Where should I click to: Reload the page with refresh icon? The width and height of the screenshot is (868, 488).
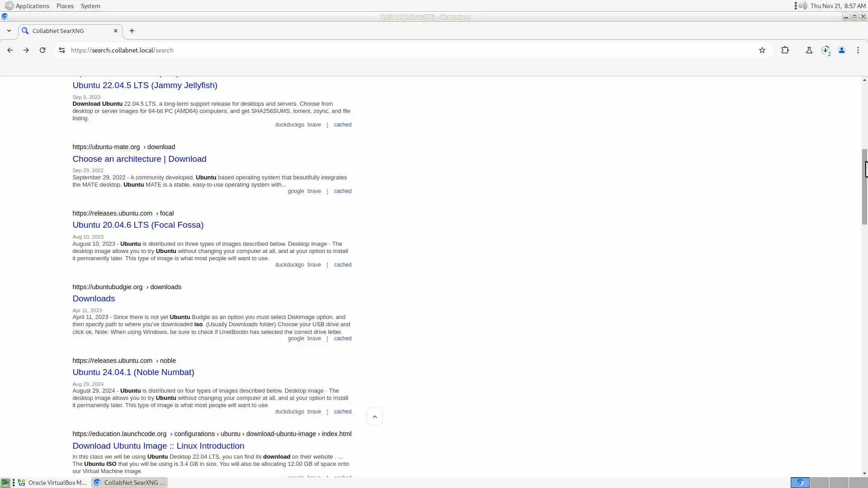coord(42,50)
